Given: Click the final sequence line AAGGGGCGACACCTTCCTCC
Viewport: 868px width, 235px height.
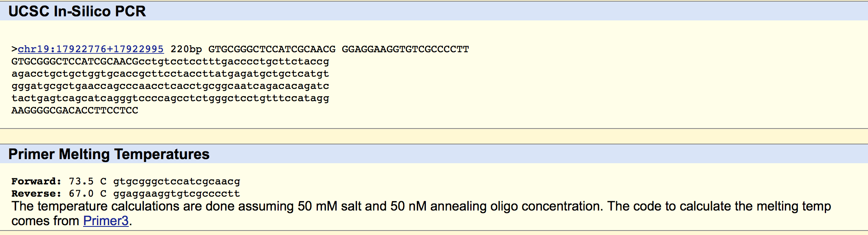Looking at the screenshot, I should click(x=75, y=111).
